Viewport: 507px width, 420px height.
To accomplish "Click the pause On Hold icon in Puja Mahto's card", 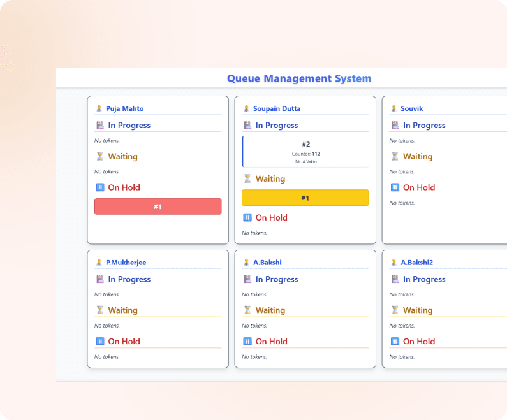I will 100,187.
